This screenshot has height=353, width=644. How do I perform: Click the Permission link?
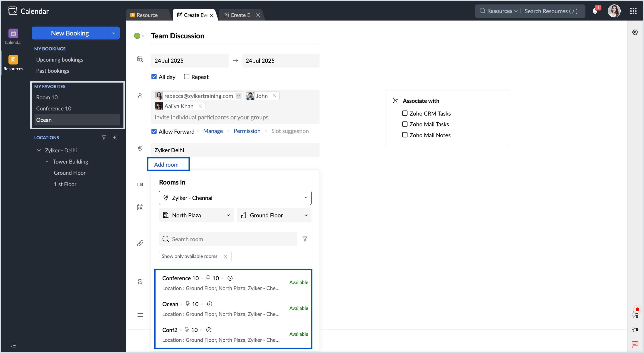point(247,131)
